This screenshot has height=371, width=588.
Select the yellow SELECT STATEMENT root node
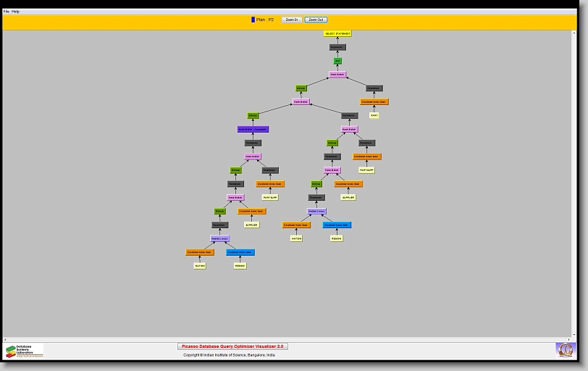coord(337,33)
